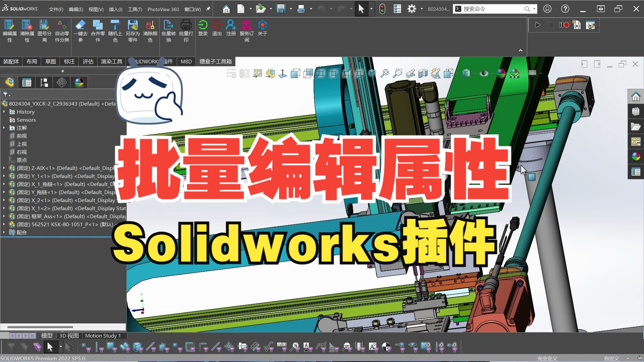Toggle hide/show items eye icon in view toolbar
Image resolution: width=644 pixels, height=362 pixels.
point(484,73)
